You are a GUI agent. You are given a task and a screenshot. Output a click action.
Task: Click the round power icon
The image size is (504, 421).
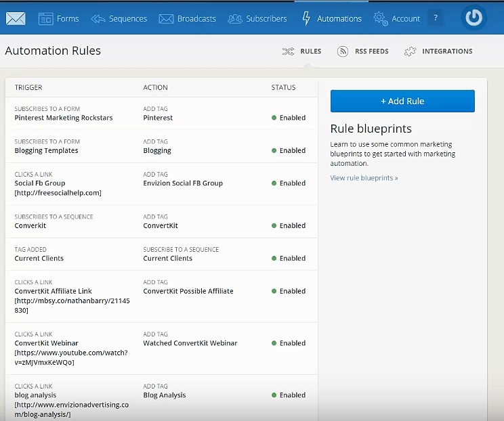(x=474, y=18)
